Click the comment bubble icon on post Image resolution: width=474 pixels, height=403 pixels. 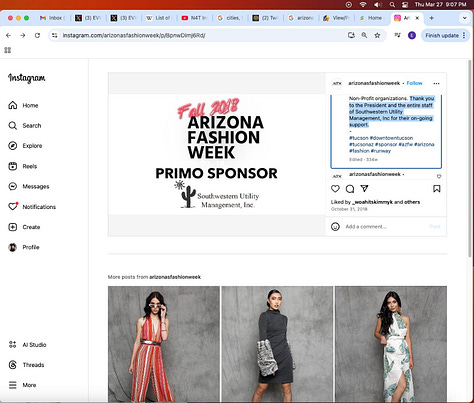click(350, 189)
